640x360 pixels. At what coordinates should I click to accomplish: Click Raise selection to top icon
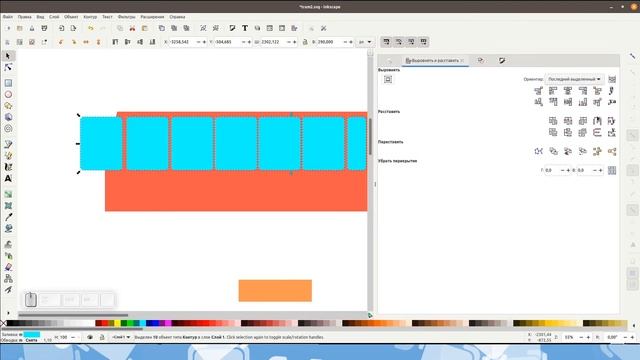[115, 42]
